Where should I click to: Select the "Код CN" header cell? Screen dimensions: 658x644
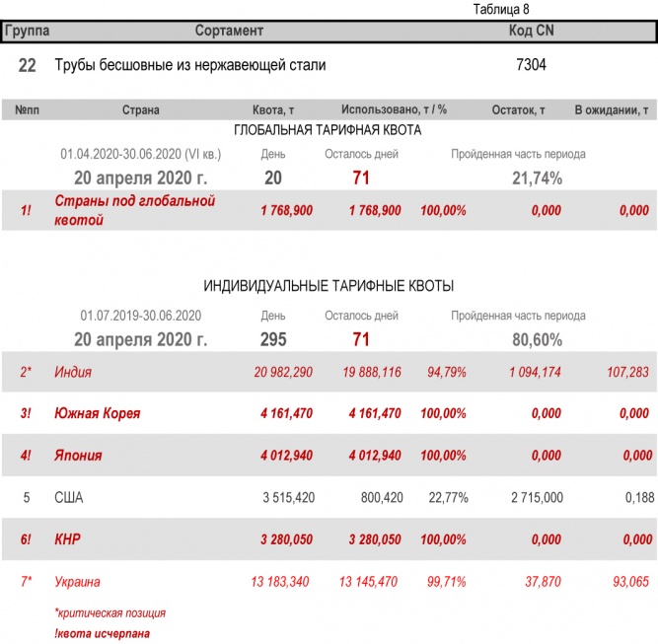[531, 31]
